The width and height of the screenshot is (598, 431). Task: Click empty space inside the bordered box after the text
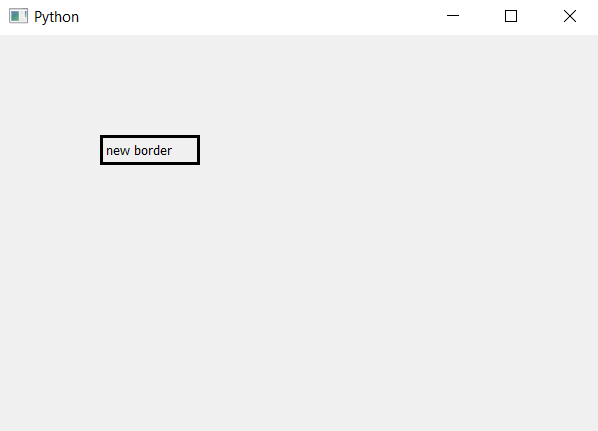pyautogui.click(x=185, y=150)
